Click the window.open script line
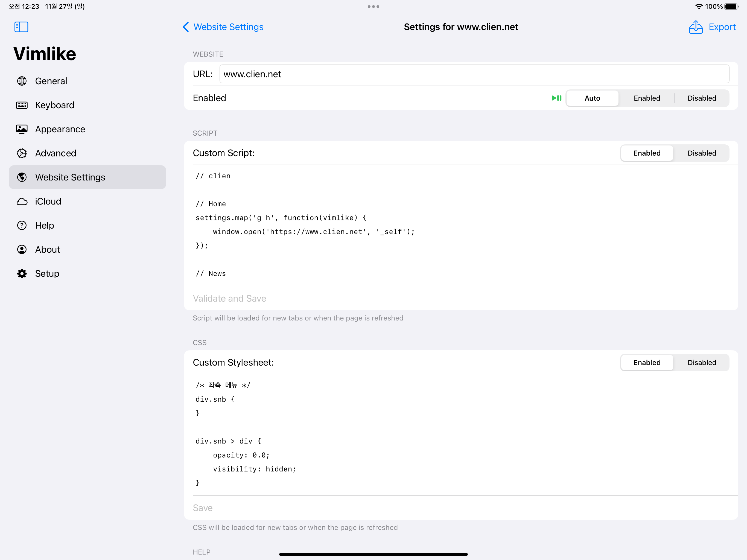The image size is (747, 560). pyautogui.click(x=313, y=232)
